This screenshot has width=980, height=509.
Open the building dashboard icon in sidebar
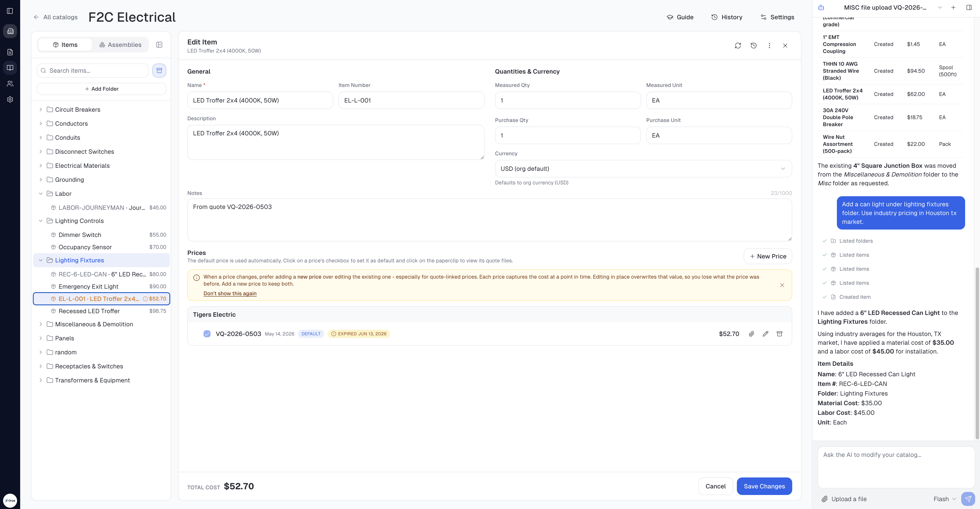(x=10, y=31)
